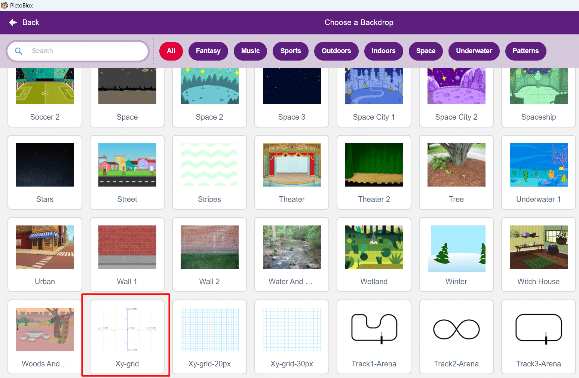Select the Xy-grid backdrop thumbnail
This screenshot has width=579, height=378.
pos(127,329)
